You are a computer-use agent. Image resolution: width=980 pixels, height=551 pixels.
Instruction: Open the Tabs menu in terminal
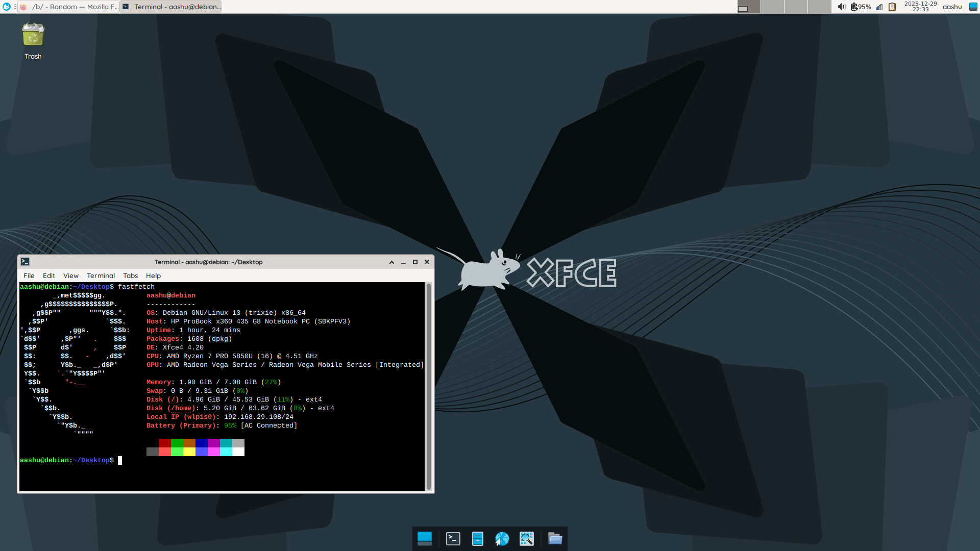click(130, 276)
